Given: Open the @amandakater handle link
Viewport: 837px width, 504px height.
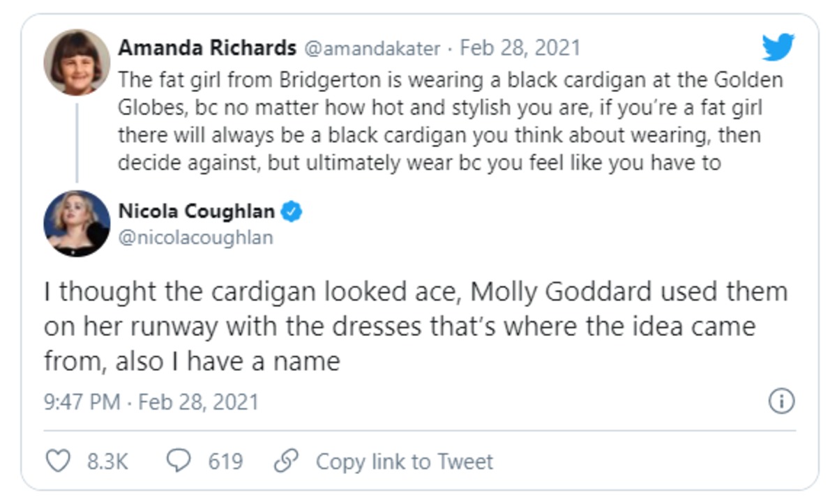Looking at the screenshot, I should (372, 48).
